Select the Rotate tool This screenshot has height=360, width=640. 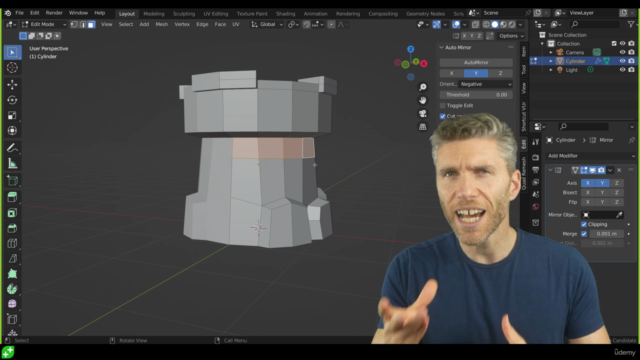12,100
